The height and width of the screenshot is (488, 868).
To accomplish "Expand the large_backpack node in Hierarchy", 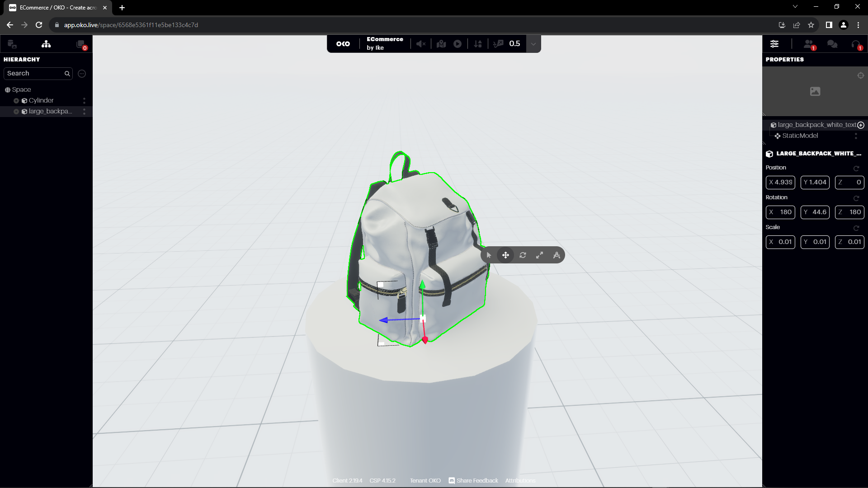I will coord(16,111).
